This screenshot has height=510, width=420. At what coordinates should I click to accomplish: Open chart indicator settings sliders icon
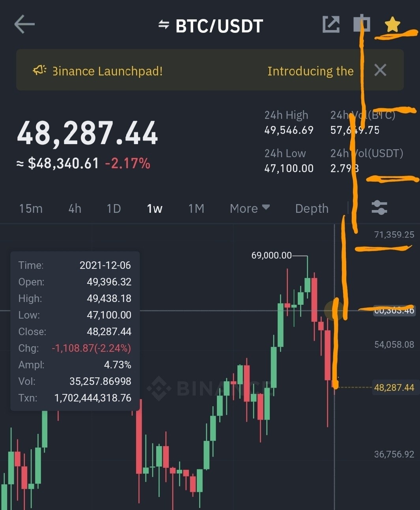[x=379, y=208]
